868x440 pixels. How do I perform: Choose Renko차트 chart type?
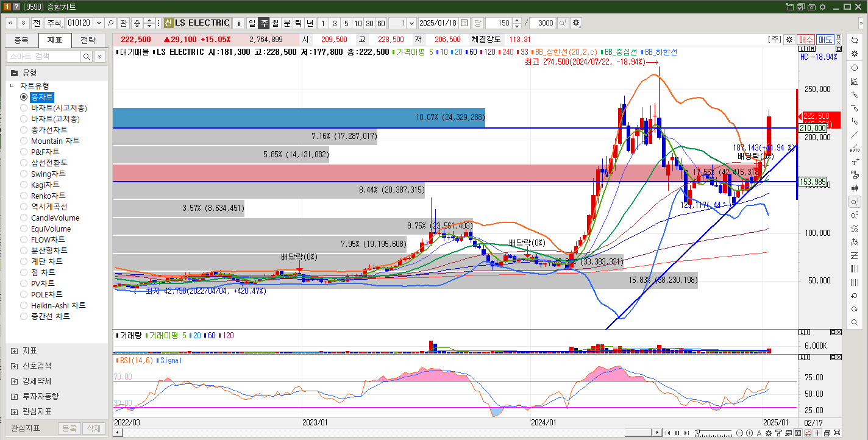pos(24,196)
